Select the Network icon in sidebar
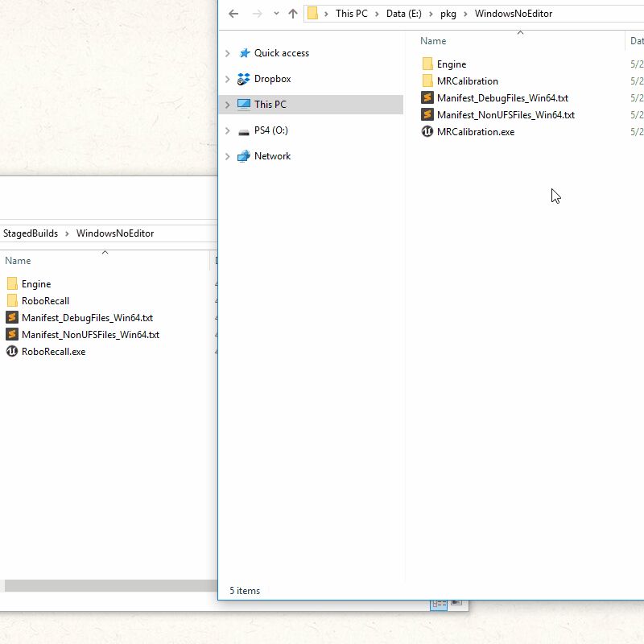 tap(244, 156)
